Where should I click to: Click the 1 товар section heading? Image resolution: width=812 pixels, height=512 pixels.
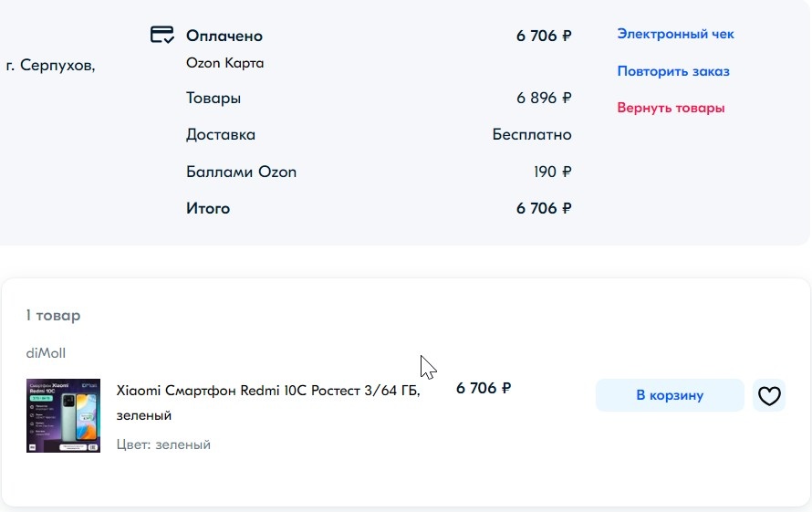click(53, 316)
